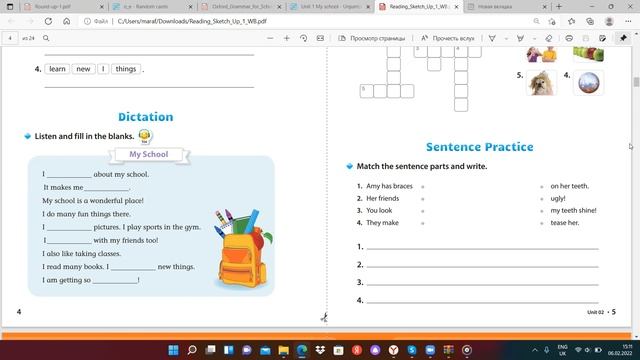Open the tab actions menu

(x=10, y=7)
